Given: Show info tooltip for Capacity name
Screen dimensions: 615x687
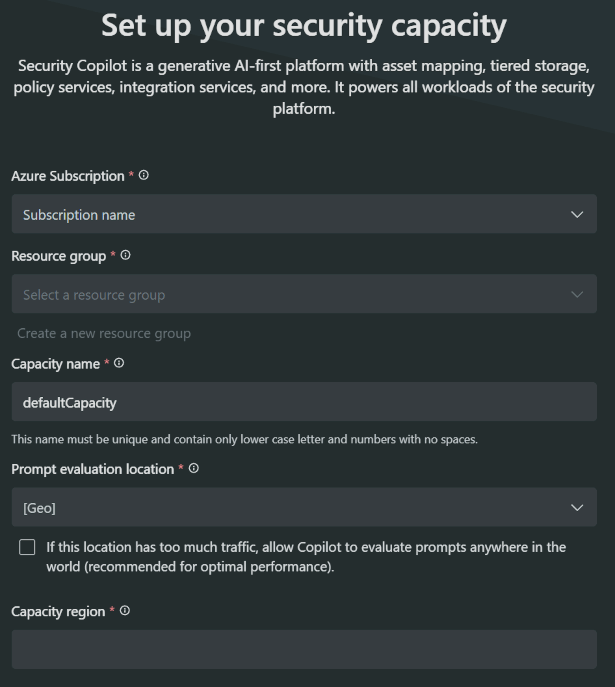Looking at the screenshot, I should pos(119,363).
